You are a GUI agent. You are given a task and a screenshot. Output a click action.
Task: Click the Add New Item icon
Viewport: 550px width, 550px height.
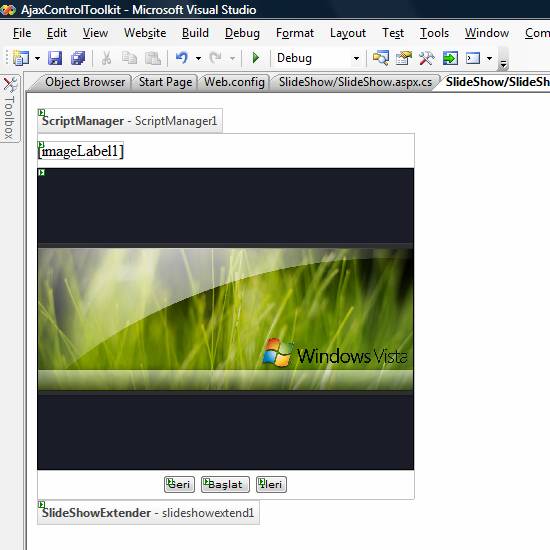(21, 58)
